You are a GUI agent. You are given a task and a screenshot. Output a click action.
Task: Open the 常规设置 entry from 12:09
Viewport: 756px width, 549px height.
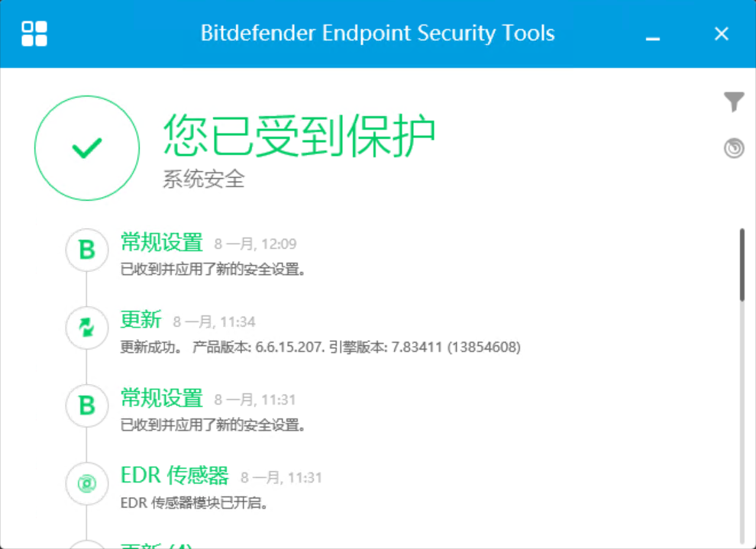162,243
